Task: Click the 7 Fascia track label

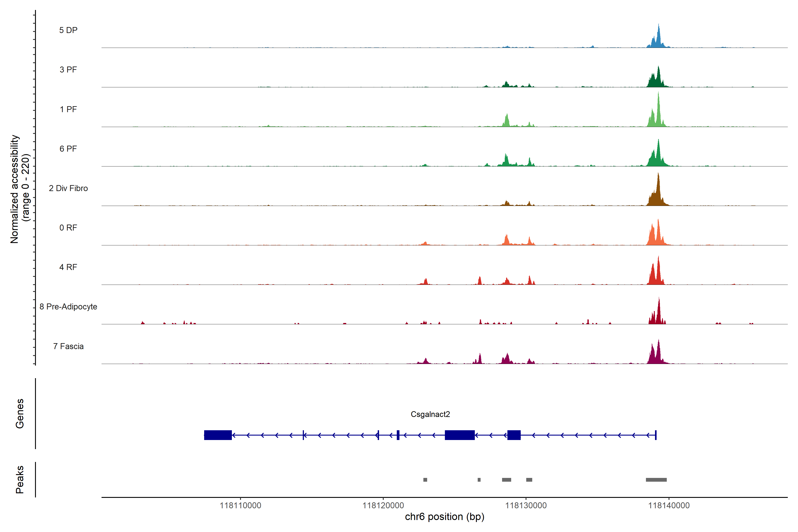Action: tap(68, 346)
